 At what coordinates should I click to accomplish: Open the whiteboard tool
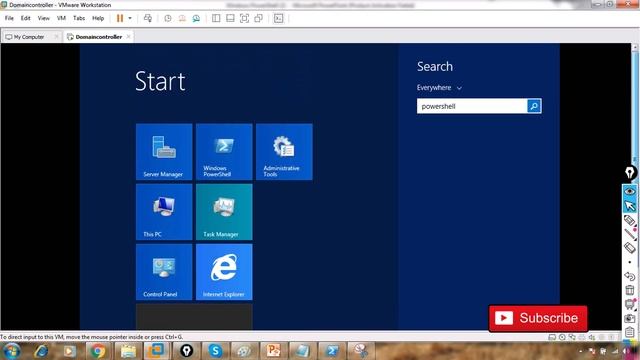[x=630, y=304]
